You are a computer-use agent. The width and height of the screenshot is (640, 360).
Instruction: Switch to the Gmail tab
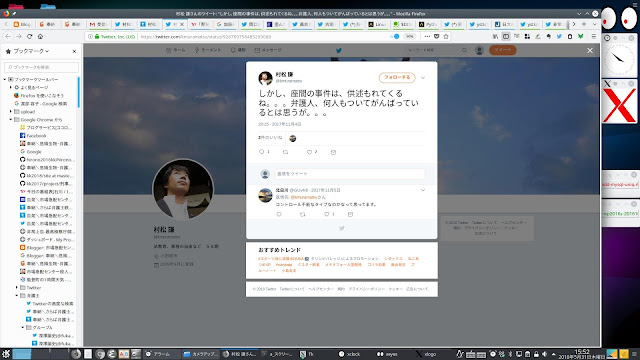[98, 24]
